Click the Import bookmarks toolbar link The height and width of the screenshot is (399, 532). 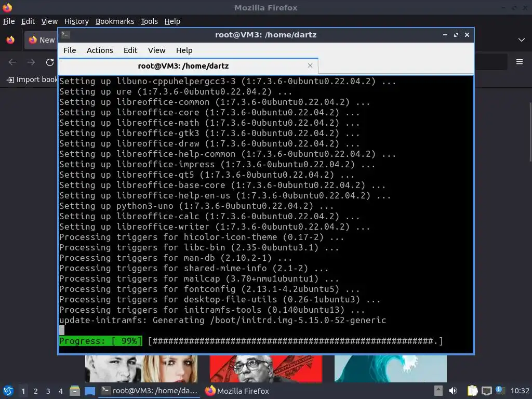coord(32,79)
